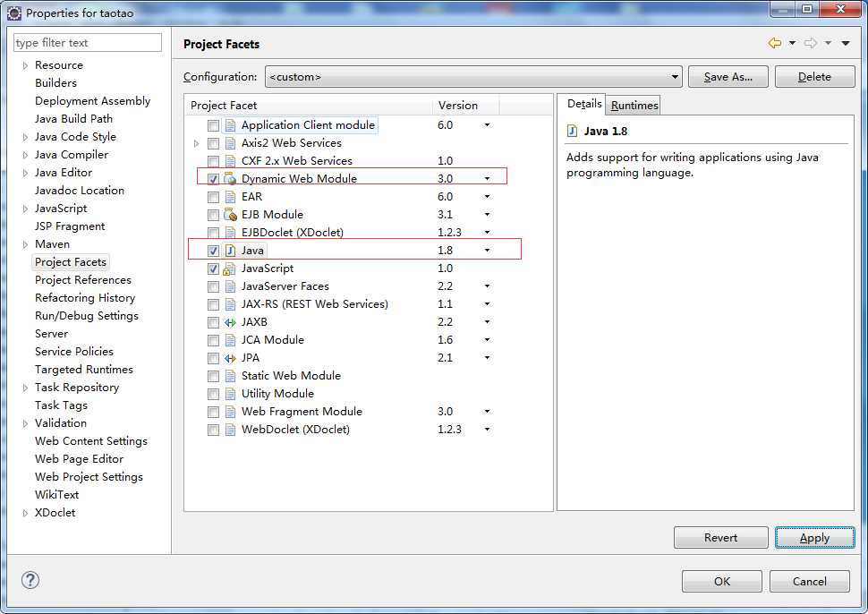
Task: Click the forward navigation arrow icon
Action: coord(811,43)
